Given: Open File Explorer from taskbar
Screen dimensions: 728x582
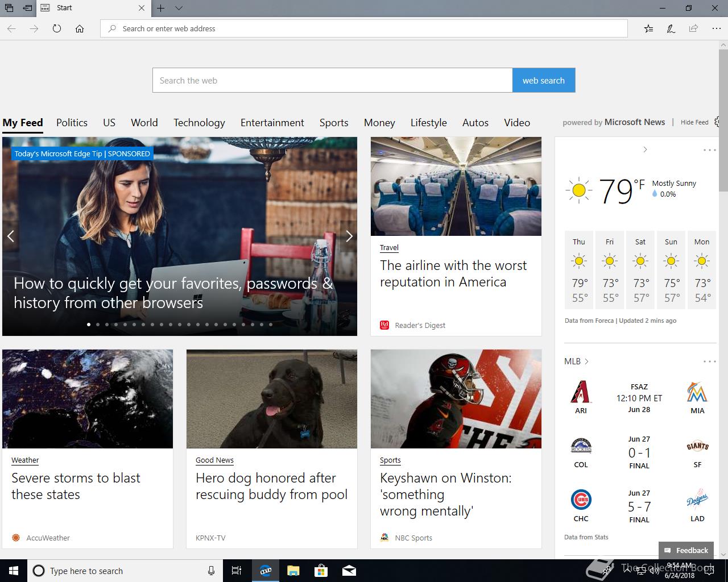Looking at the screenshot, I should [293, 571].
